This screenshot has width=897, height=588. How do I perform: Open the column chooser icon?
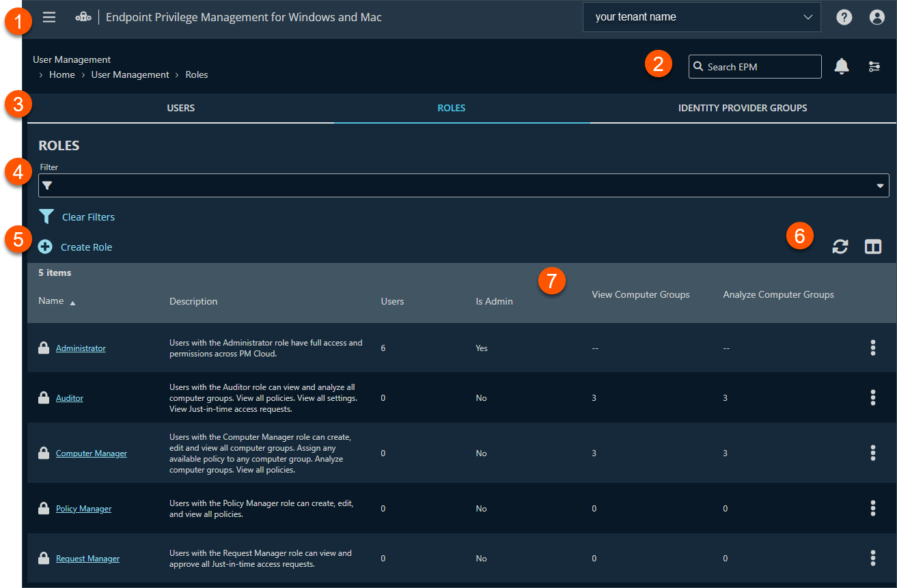coord(873,247)
